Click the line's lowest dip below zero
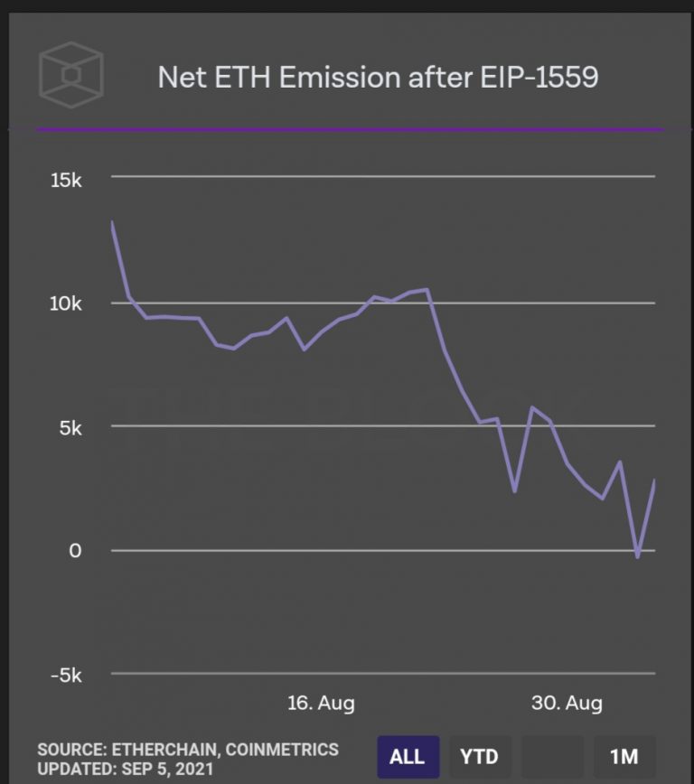694x784 pixels. coord(638,556)
